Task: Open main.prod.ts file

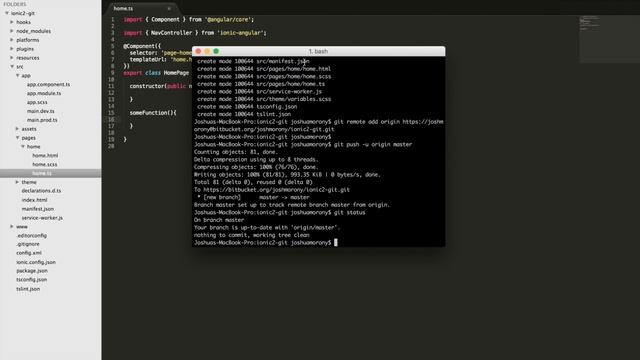Action: pyautogui.click(x=42, y=120)
